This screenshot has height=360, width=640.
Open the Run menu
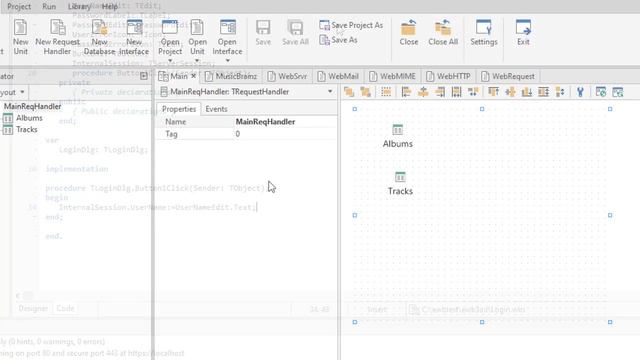(x=49, y=7)
